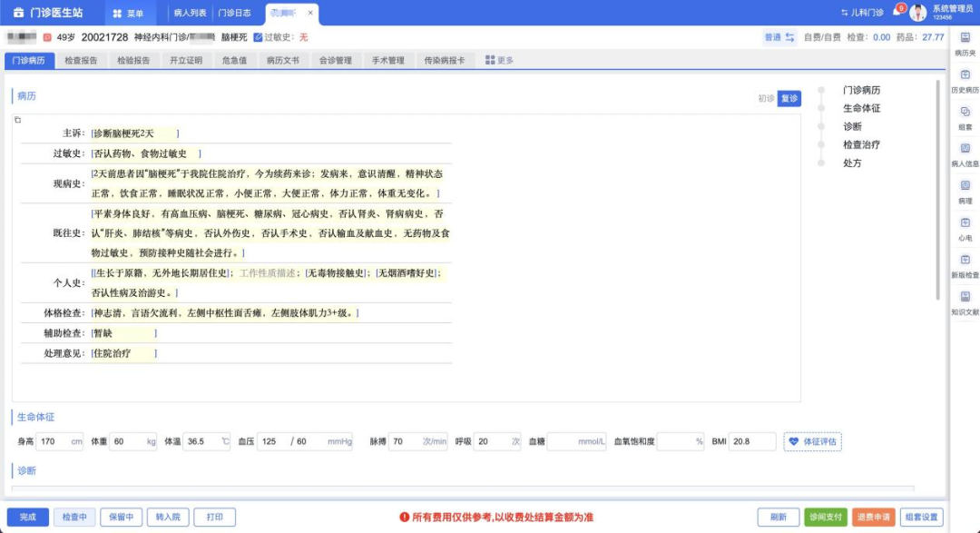The height and width of the screenshot is (533, 980).
Task: Select 生命体征 in the right navigation outline
Action: (862, 108)
